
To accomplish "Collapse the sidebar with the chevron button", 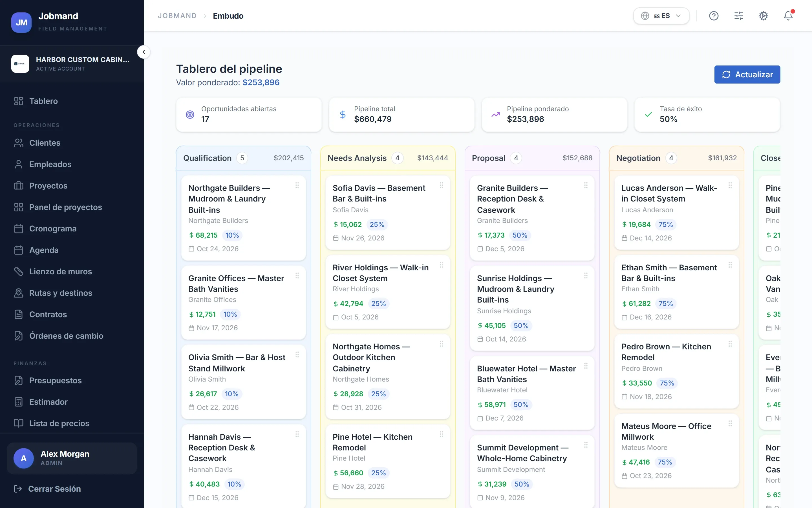I will pos(144,52).
